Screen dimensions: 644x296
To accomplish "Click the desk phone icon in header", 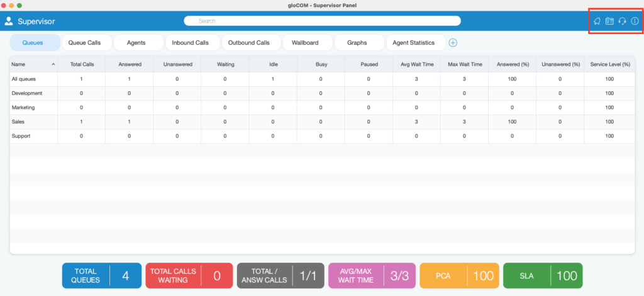I will click(x=610, y=21).
